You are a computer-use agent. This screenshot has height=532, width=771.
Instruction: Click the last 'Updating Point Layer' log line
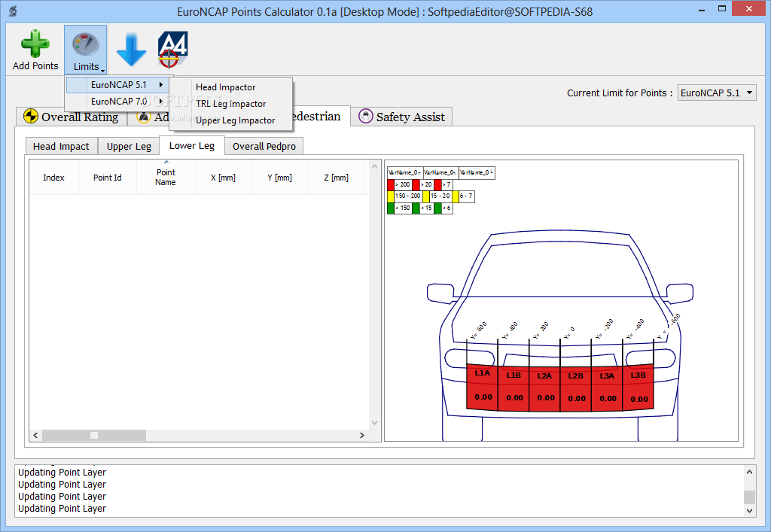tap(62, 509)
